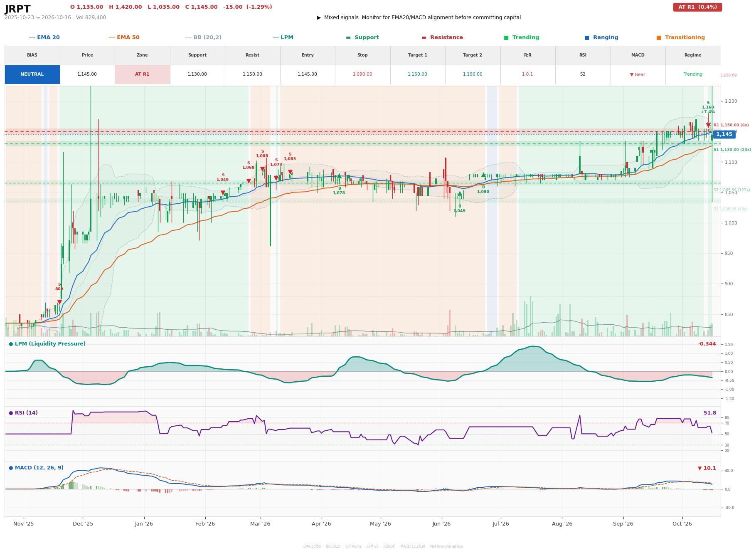Click the sell arrow labeled S 1,049

[x=223, y=193]
